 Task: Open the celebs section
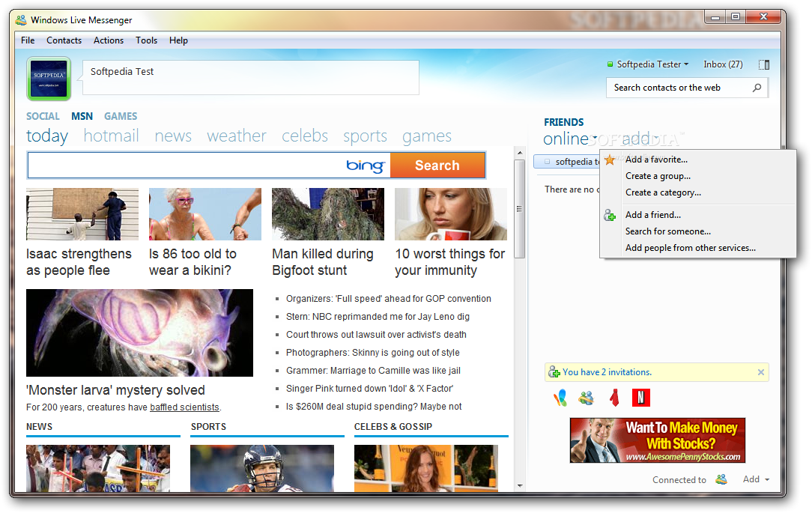(x=305, y=136)
